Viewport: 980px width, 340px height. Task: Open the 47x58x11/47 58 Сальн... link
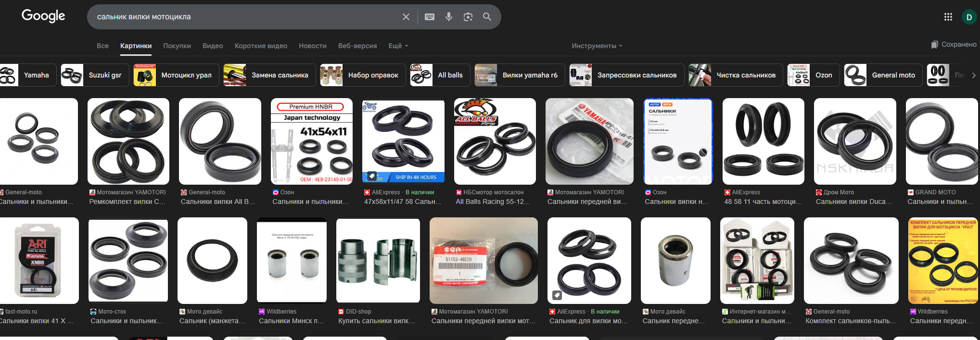click(403, 201)
